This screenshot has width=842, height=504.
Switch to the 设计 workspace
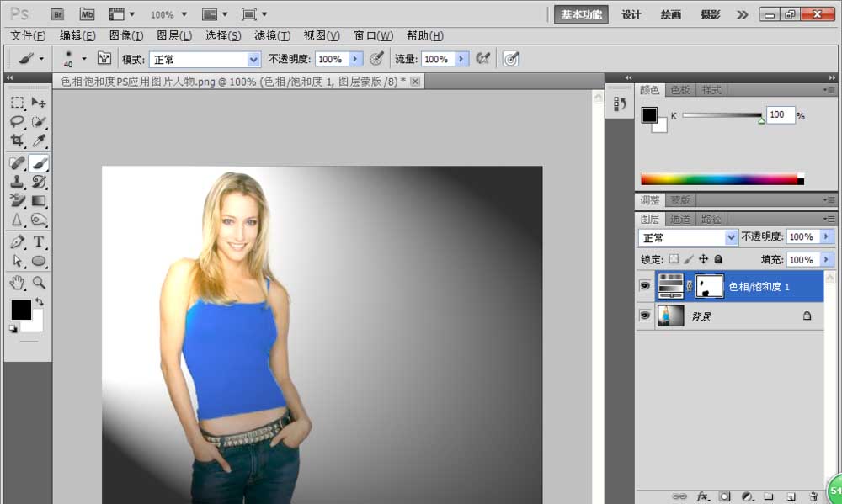pos(631,14)
